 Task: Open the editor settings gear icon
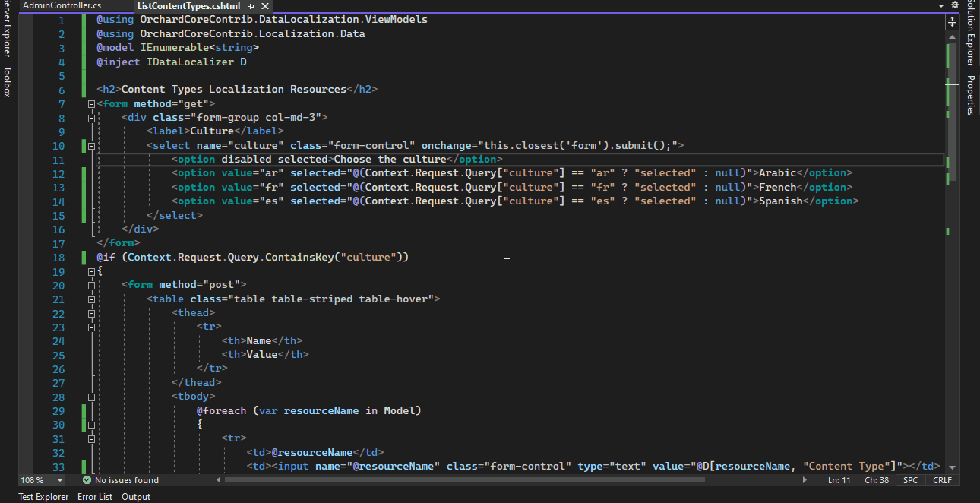954,5
